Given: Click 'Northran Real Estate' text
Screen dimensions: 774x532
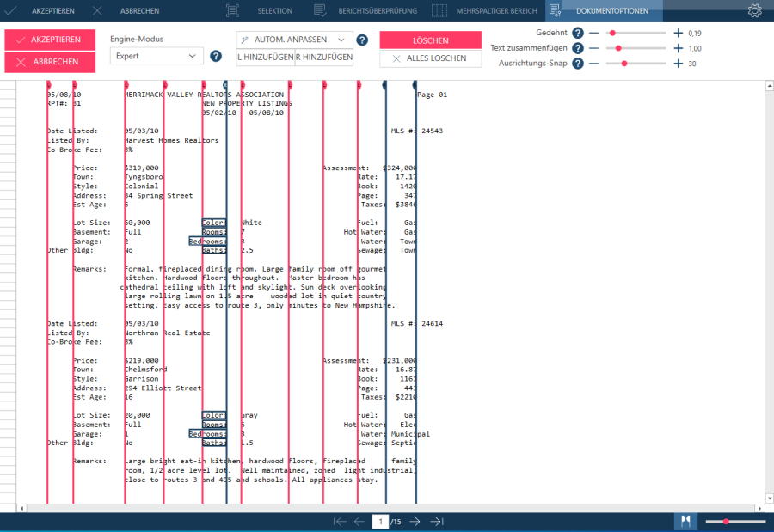Looking at the screenshot, I should pyautogui.click(x=168, y=333).
